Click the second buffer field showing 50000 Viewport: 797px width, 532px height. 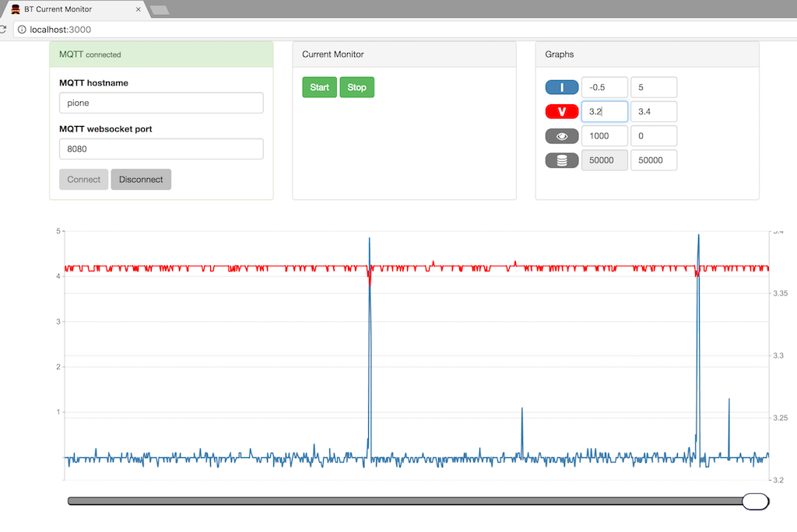pos(654,160)
